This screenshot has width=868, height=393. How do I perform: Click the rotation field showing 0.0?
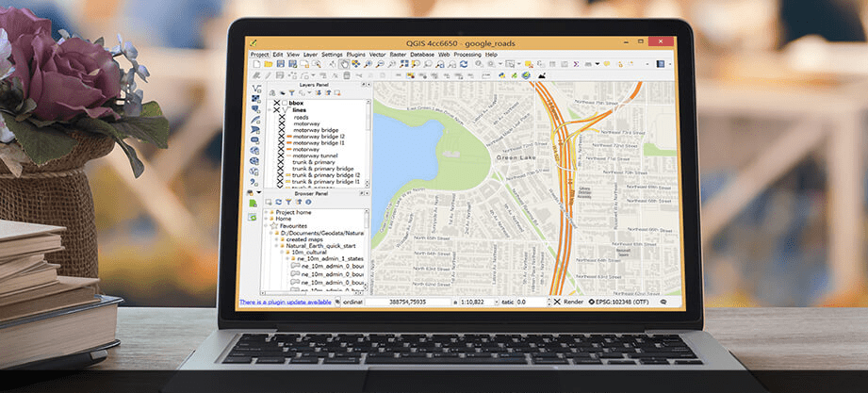532,302
